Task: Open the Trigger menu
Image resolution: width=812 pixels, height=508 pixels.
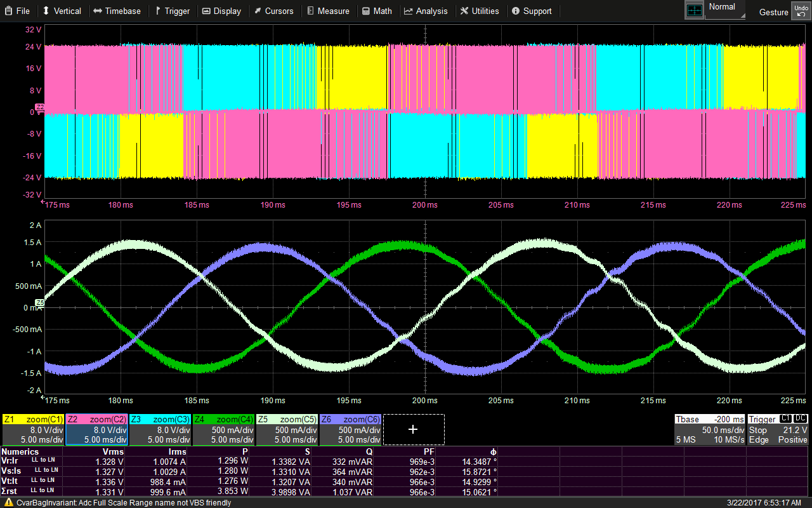Action: (x=173, y=11)
